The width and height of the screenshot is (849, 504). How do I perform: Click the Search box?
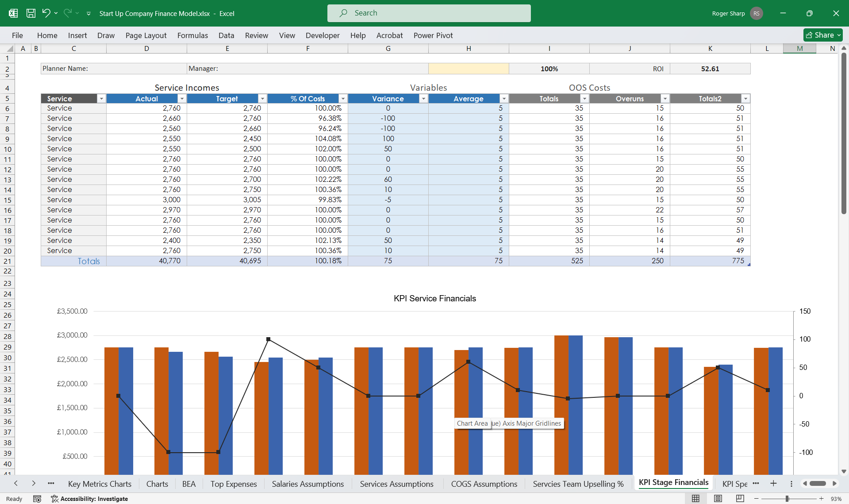coord(429,13)
